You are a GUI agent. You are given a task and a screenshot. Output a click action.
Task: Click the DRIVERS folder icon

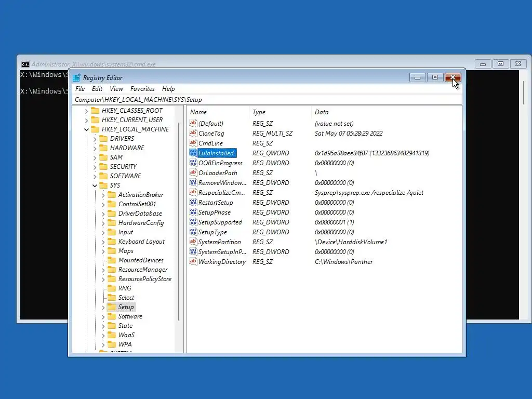point(103,138)
